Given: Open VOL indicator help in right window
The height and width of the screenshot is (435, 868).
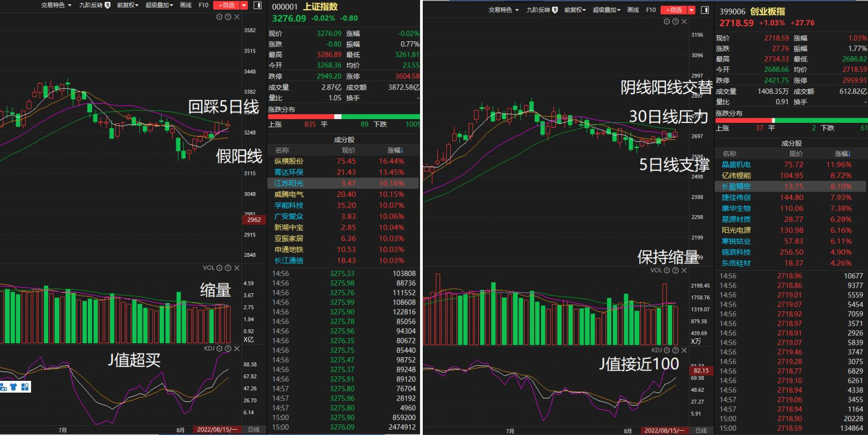Looking at the screenshot, I should click(675, 270).
